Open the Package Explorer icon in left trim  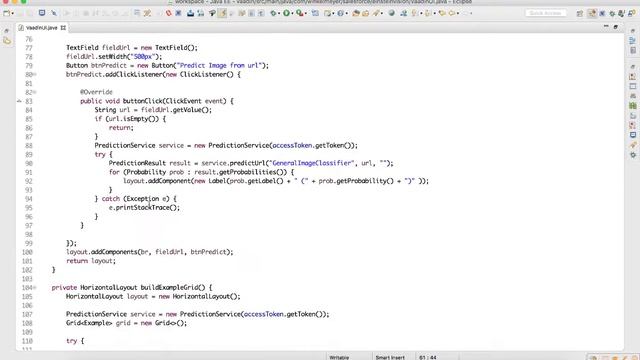pos(7,40)
